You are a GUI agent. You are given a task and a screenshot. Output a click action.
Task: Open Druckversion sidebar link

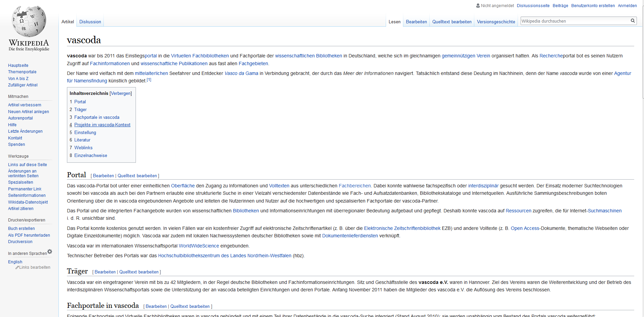click(x=20, y=242)
